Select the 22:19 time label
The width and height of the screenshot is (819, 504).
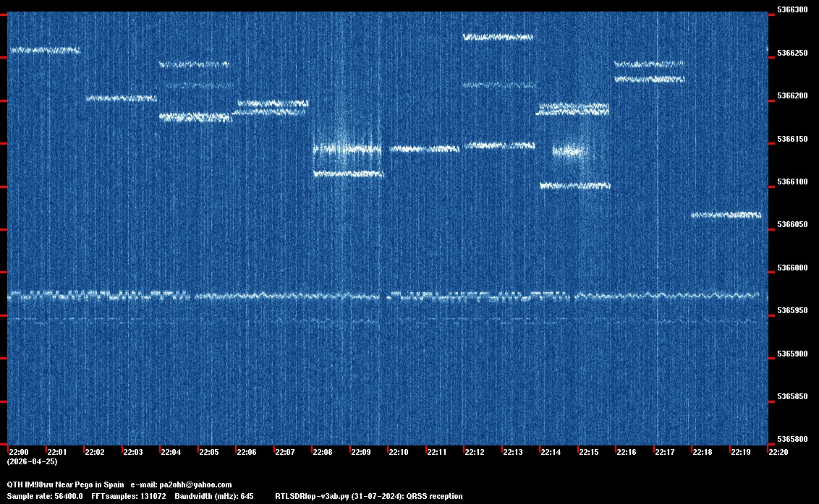[x=741, y=452]
